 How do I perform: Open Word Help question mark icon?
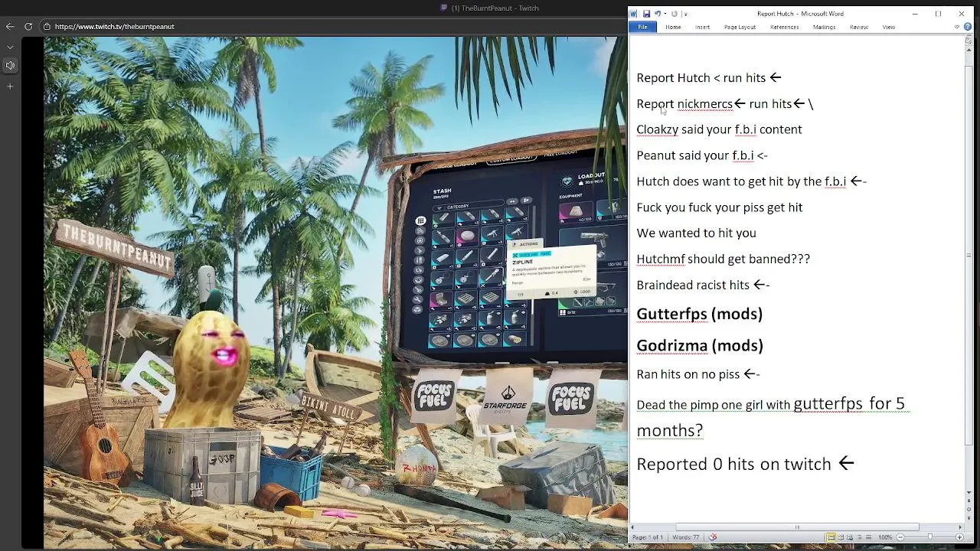(x=967, y=27)
